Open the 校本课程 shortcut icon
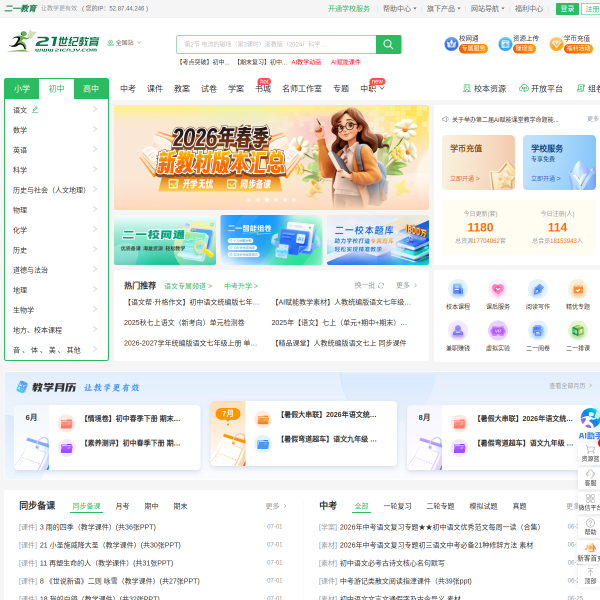 click(x=458, y=289)
